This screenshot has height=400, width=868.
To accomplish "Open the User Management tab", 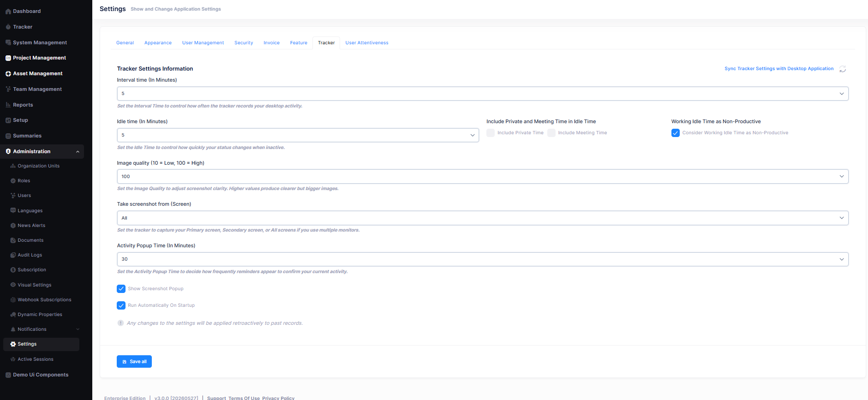I will [x=203, y=43].
